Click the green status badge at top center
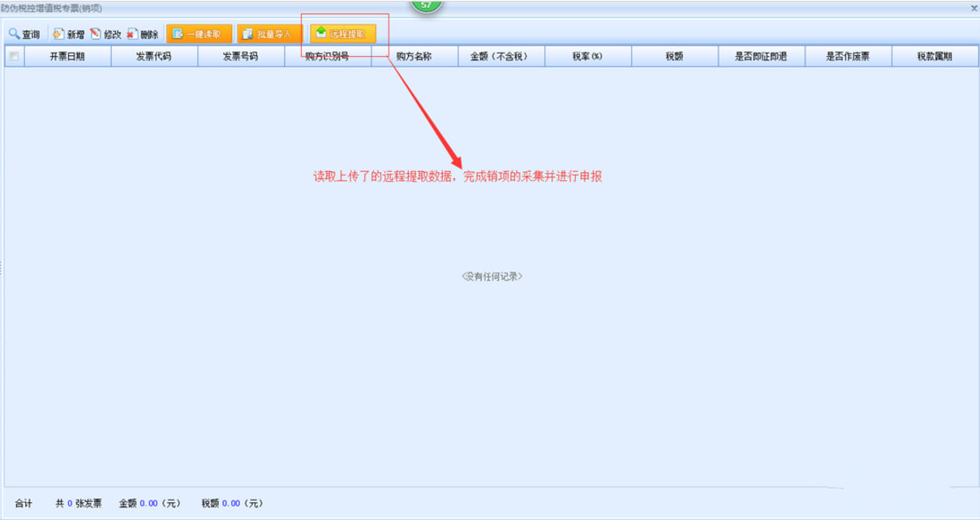The height and width of the screenshot is (520, 980). (x=424, y=3)
